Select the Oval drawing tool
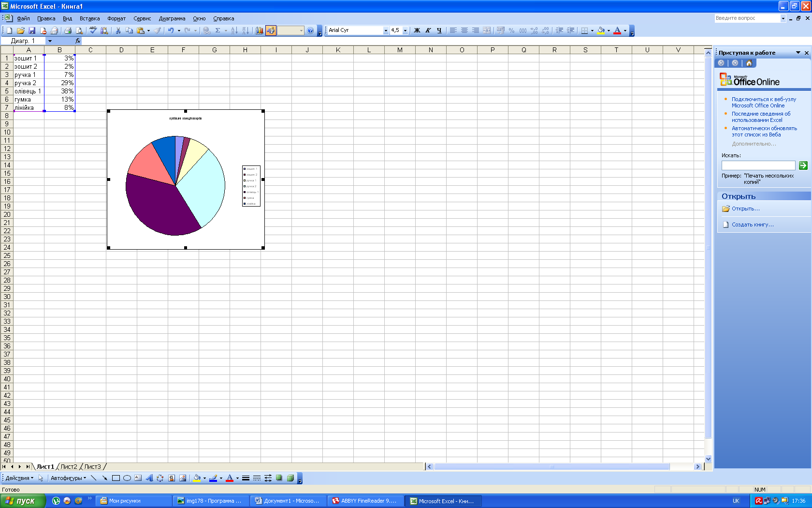812x508 pixels. 127,478
